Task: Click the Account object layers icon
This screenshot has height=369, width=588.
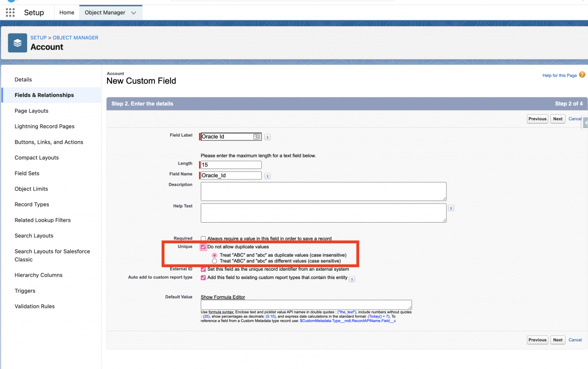Action: pos(17,43)
